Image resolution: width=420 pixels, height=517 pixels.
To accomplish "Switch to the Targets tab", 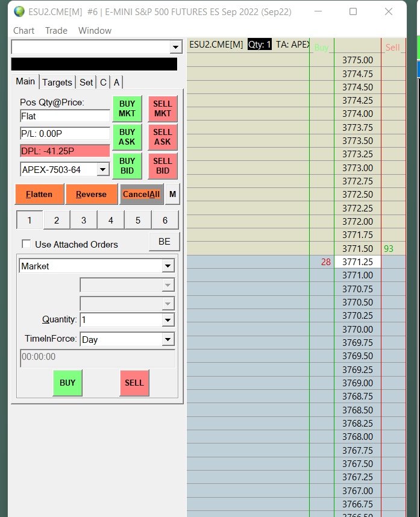I will click(57, 83).
